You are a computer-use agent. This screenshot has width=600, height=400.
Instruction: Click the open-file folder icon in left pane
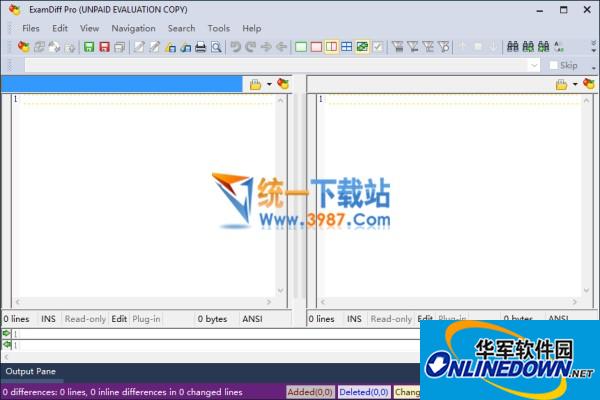tap(256, 85)
